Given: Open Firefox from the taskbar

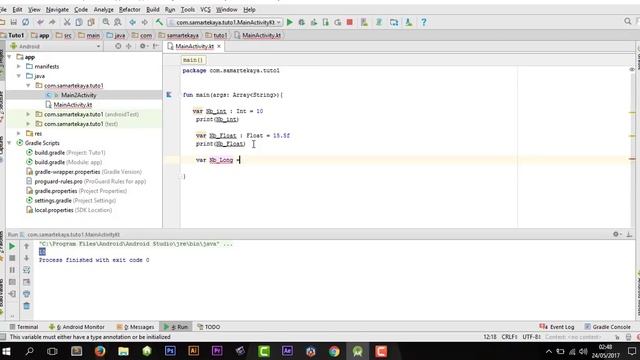Looking at the screenshot, I should (x=100, y=351).
